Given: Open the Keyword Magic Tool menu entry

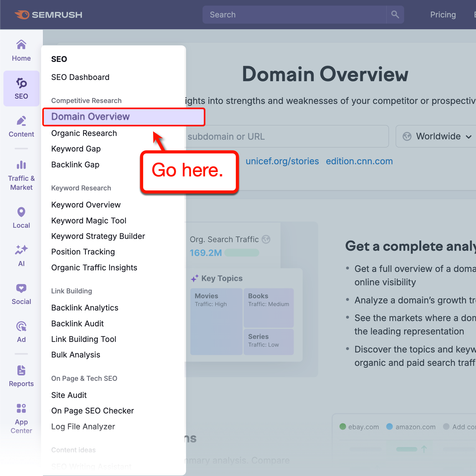Looking at the screenshot, I should [x=89, y=221].
